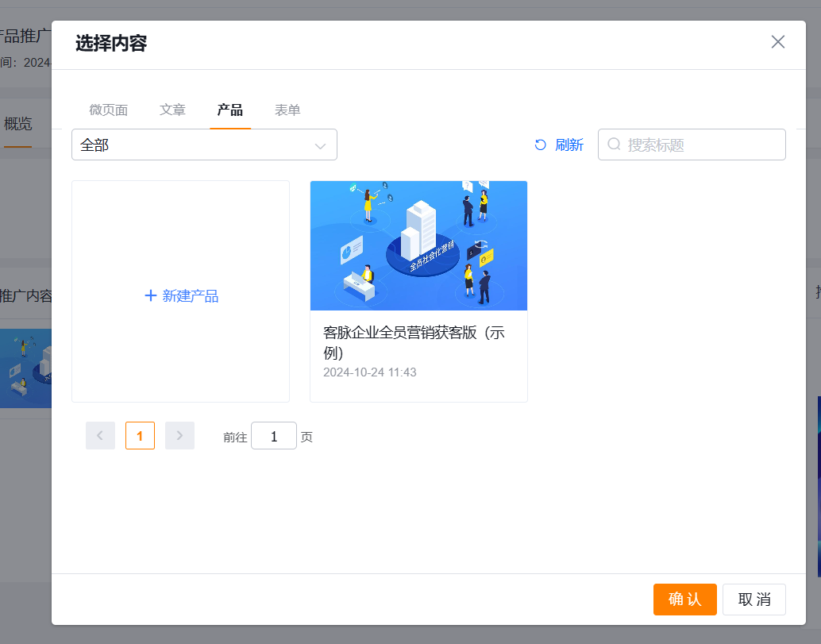Screen dimensions: 821x644
Task: Close the 选择内容 dialog
Action: coord(777,42)
